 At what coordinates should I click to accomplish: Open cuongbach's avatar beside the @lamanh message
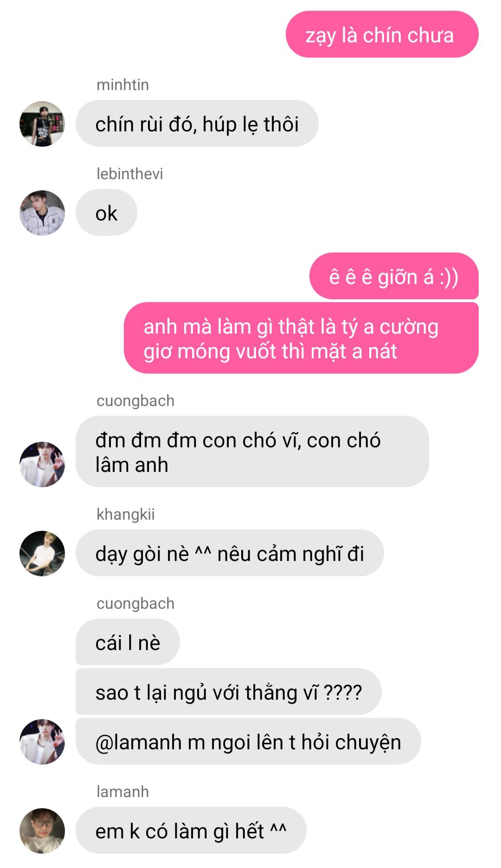click(42, 742)
